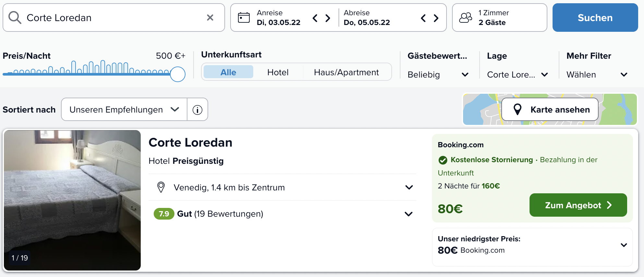Image resolution: width=644 pixels, height=277 pixels.
Task: Open the Lage location dropdown
Action: coord(517,75)
